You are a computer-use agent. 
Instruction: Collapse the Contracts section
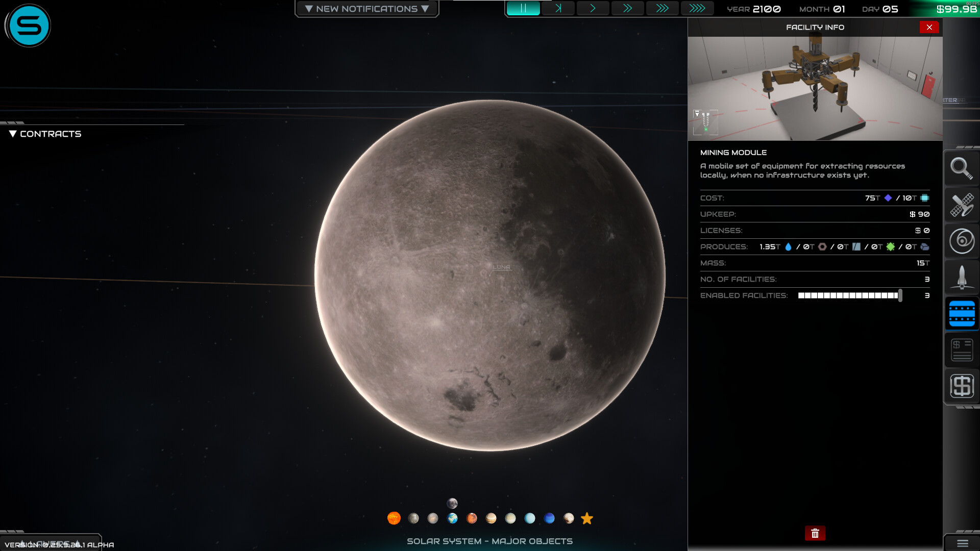click(13, 134)
